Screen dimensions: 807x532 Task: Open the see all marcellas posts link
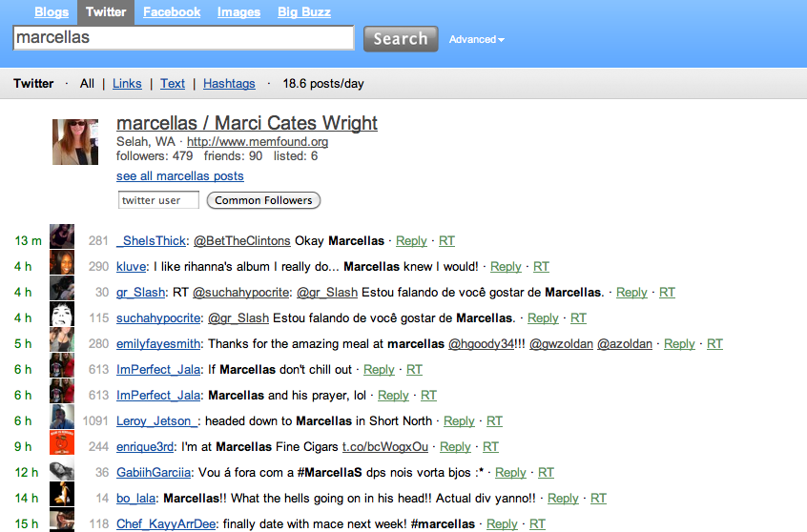pyautogui.click(x=179, y=176)
